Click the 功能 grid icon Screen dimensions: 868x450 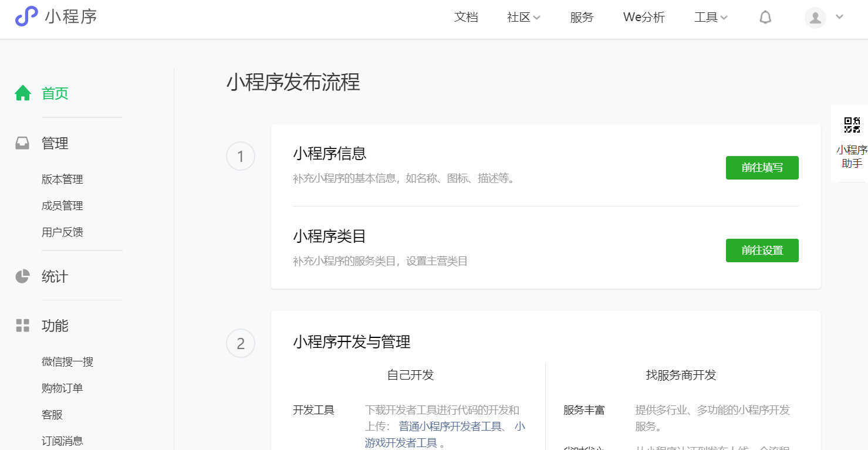pyautogui.click(x=22, y=326)
